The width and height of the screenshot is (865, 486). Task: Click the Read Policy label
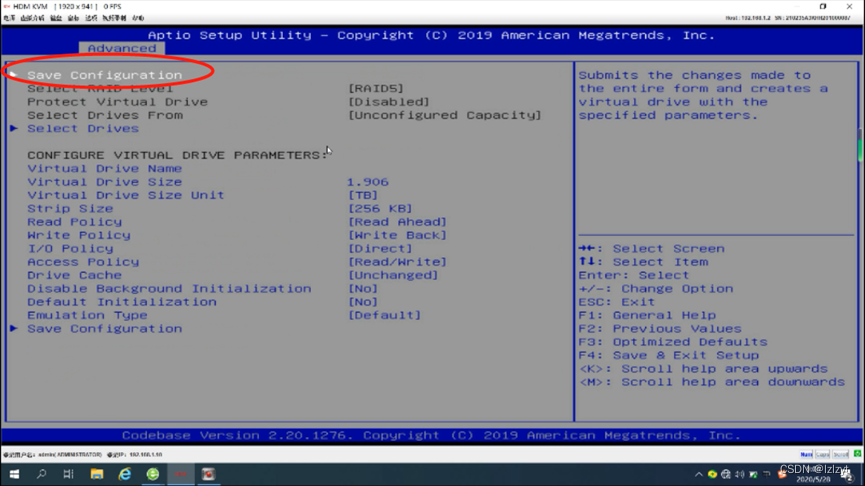point(74,221)
